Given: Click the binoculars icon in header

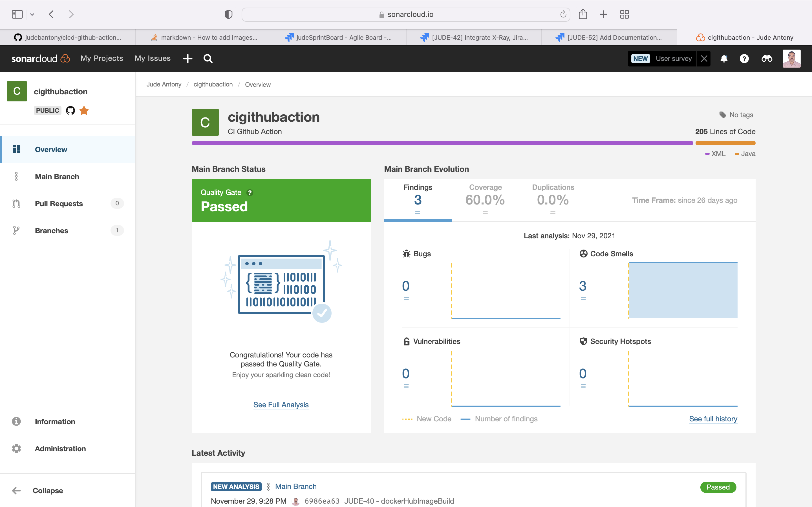Looking at the screenshot, I should pyautogui.click(x=767, y=59).
